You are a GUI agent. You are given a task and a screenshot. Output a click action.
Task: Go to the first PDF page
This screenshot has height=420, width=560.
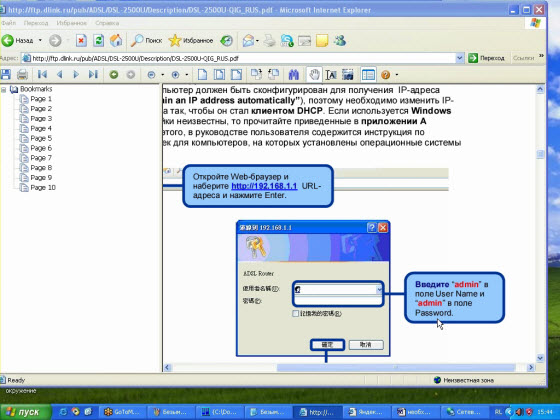pyautogui.click(x=42, y=74)
